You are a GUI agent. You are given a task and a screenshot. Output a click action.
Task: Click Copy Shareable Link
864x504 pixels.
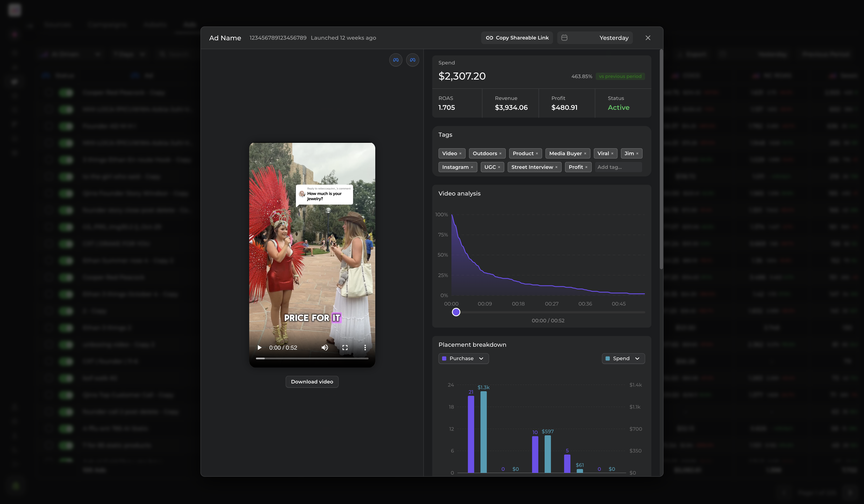(x=517, y=38)
